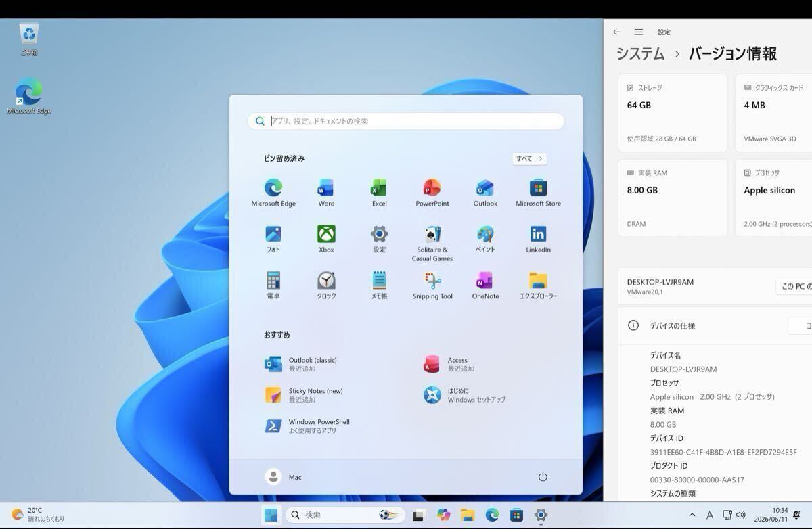Open Copilot from taskbar
The image size is (812, 529).
pyautogui.click(x=444, y=515)
